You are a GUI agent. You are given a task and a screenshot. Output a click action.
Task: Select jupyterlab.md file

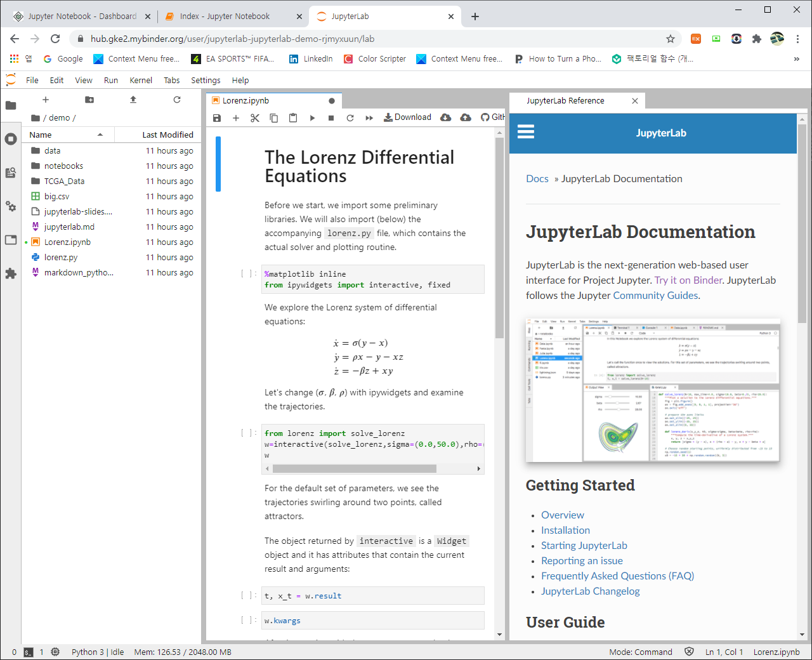point(112,227)
